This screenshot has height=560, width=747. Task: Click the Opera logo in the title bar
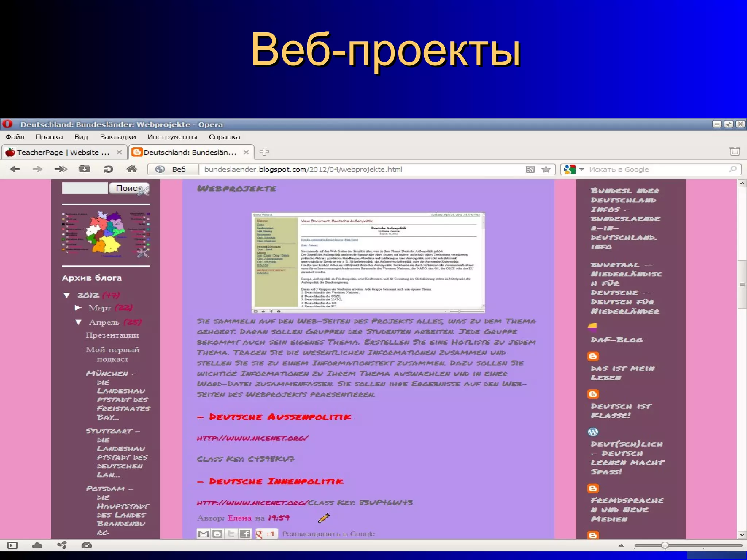coord(8,124)
